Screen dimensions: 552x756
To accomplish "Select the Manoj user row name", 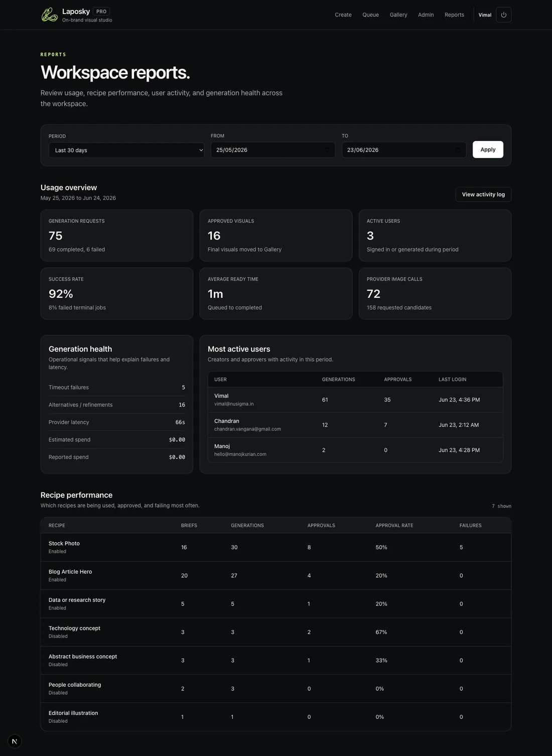I will (x=222, y=446).
